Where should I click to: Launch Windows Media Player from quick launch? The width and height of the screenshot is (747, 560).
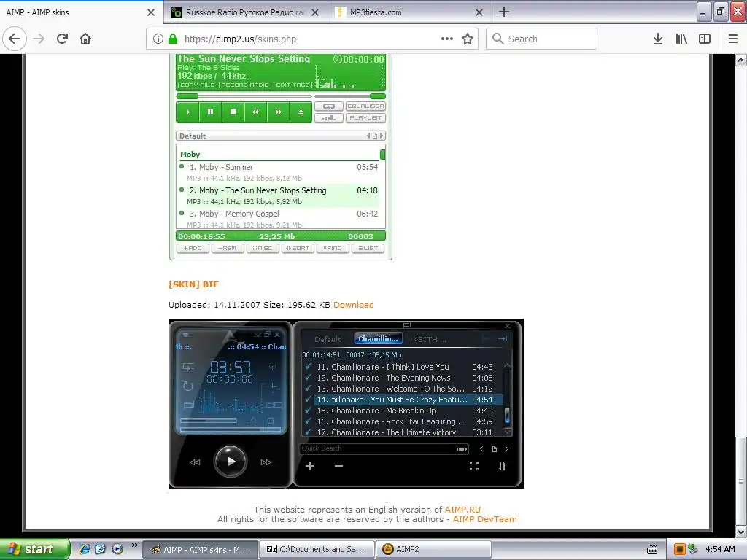[x=117, y=549]
